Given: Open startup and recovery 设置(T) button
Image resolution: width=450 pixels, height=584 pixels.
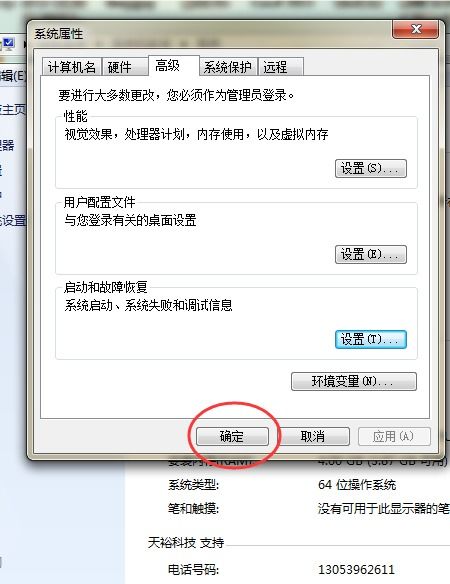Looking at the screenshot, I should 371,339.
